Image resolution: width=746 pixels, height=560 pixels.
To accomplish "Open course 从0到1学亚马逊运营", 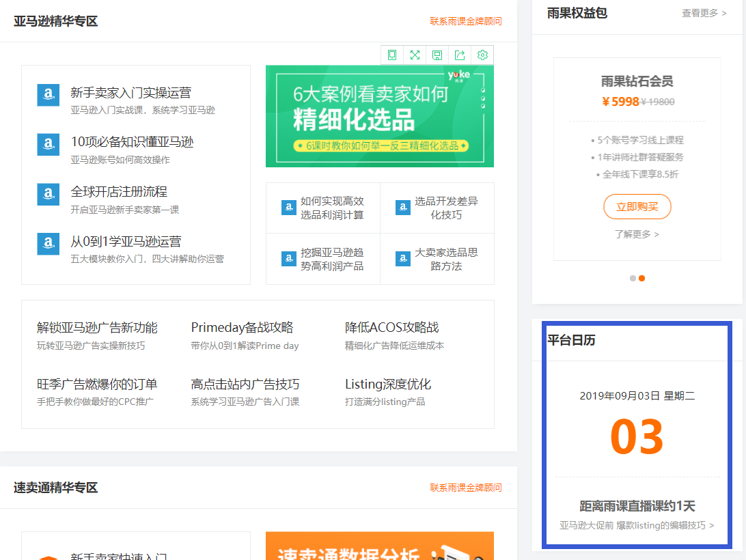I will 126,242.
